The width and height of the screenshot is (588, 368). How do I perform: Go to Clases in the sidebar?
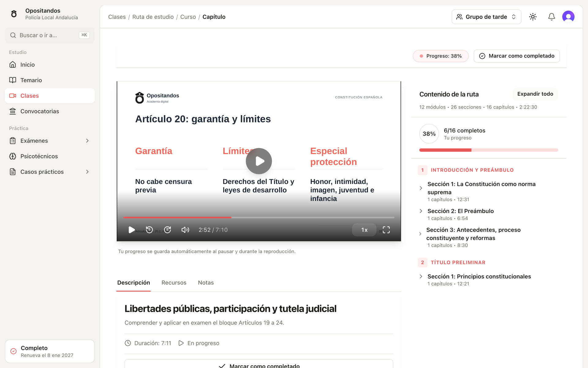click(50, 96)
